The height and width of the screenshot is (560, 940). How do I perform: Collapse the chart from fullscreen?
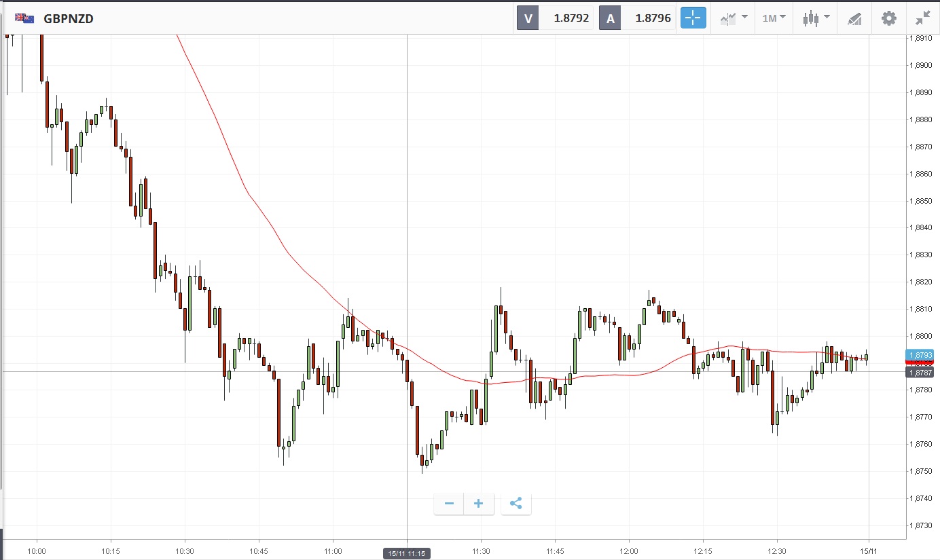click(x=922, y=18)
